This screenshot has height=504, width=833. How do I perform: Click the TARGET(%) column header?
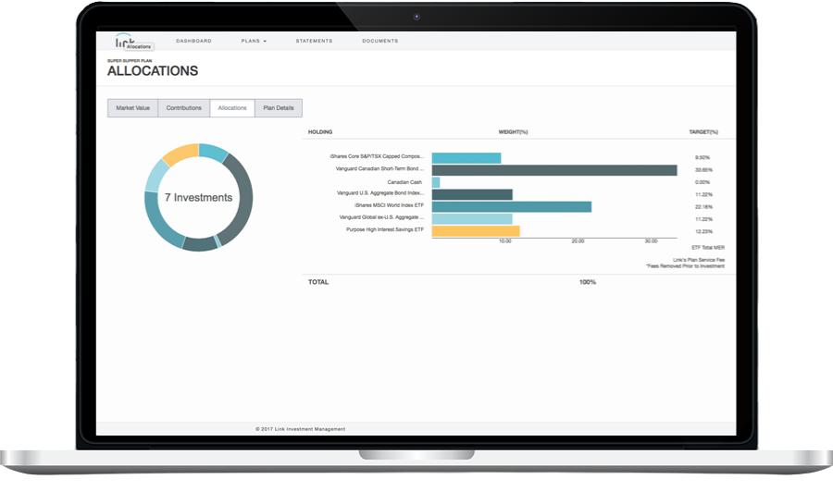pyautogui.click(x=703, y=131)
